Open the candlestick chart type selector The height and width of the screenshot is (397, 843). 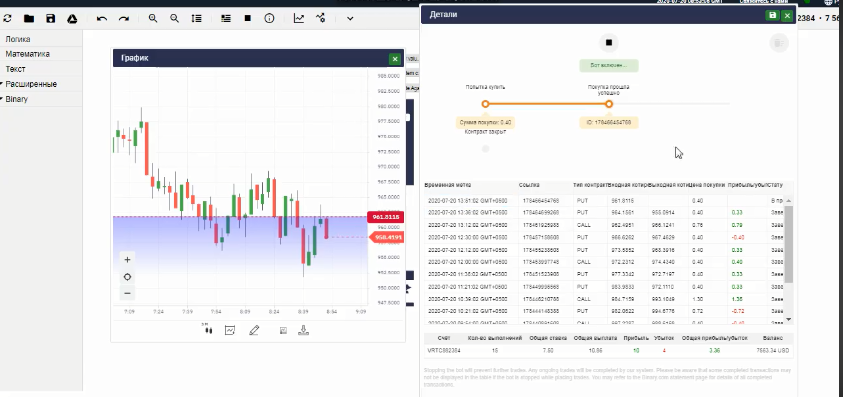click(x=208, y=330)
